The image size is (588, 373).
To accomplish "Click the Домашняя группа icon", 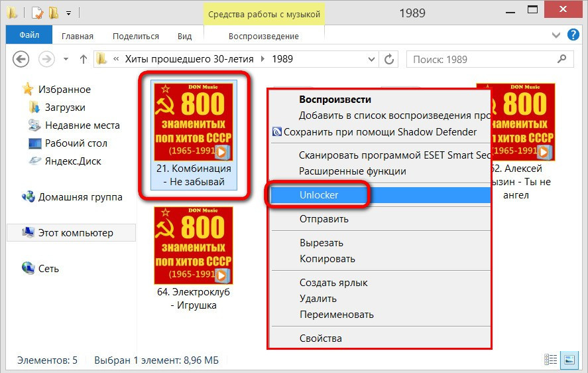I will pyautogui.click(x=28, y=196).
